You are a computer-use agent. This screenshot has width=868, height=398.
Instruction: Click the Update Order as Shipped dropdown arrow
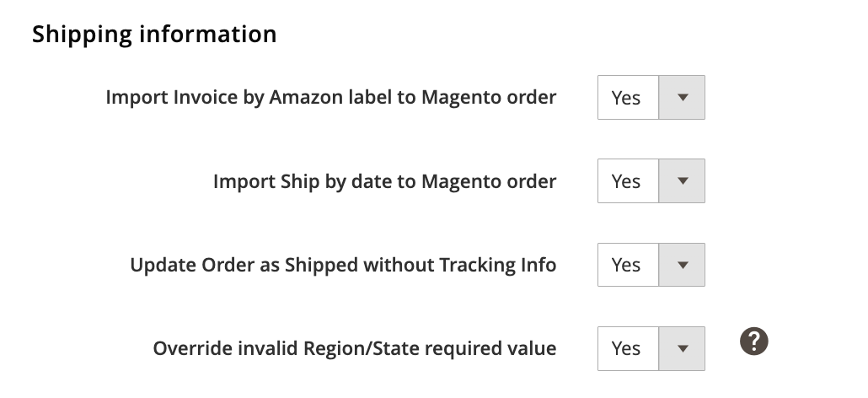pyautogui.click(x=682, y=265)
